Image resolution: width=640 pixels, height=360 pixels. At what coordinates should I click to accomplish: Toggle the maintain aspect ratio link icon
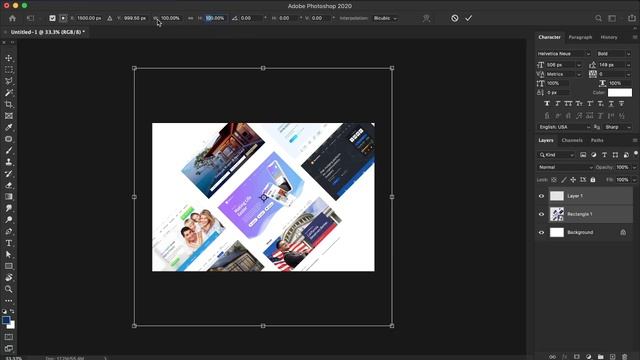190,18
